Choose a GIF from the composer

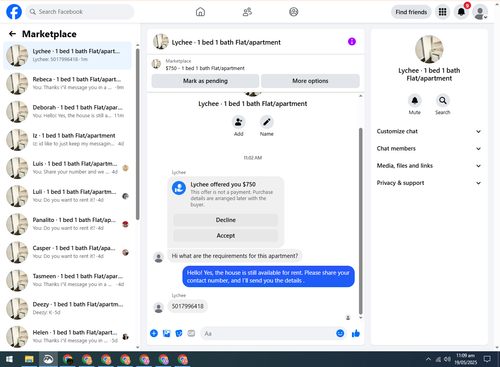coord(191,333)
